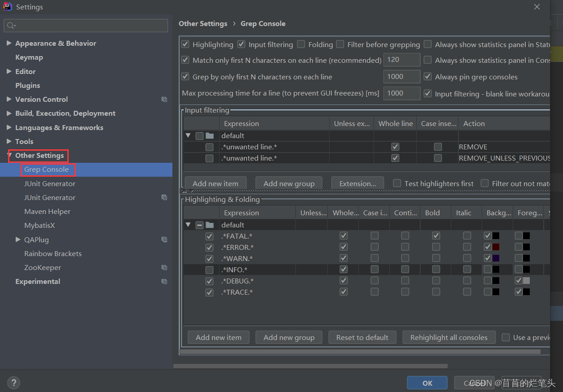Click the horizontal scrollbar under Highlighting table

point(360,352)
